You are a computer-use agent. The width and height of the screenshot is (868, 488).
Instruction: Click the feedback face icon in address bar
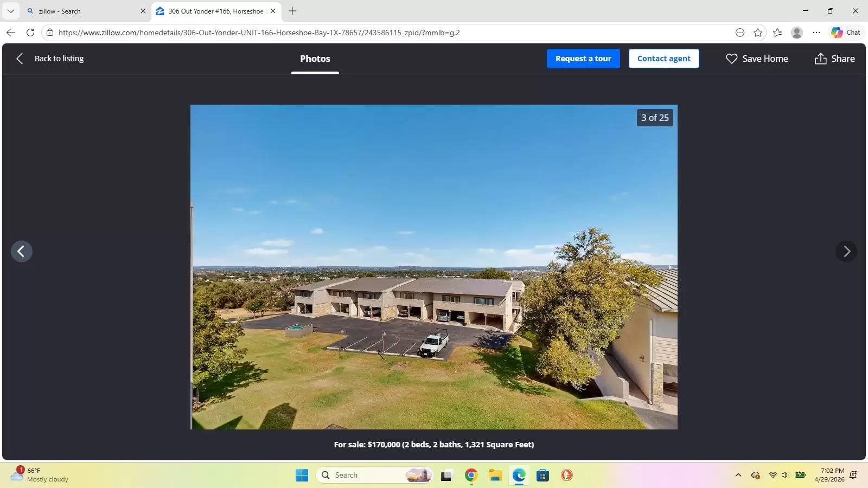coord(740,33)
